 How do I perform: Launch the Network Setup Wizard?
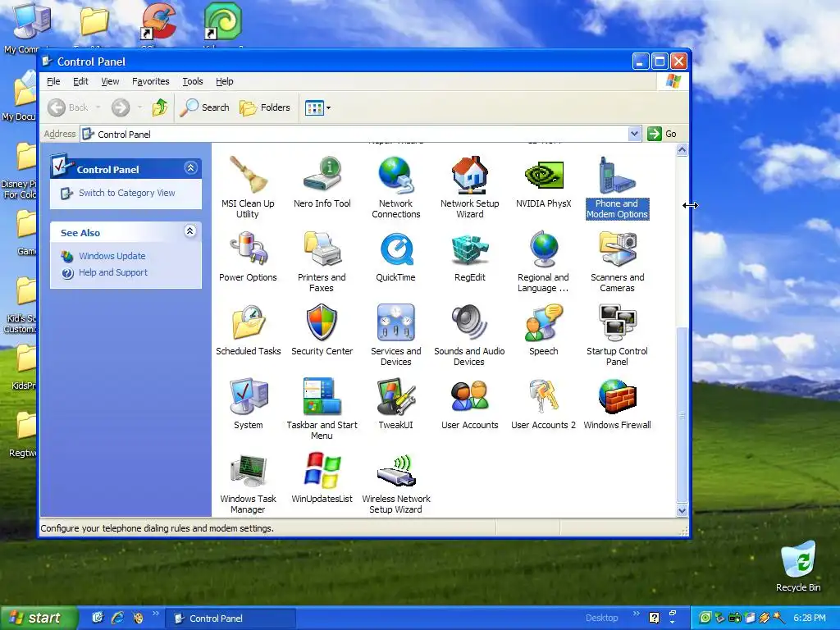[470, 186]
